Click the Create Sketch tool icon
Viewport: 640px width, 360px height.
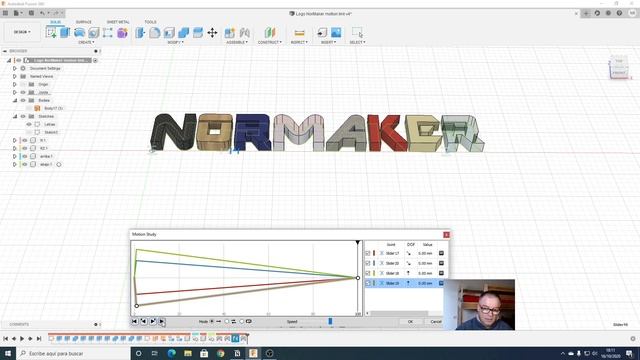pos(51,32)
